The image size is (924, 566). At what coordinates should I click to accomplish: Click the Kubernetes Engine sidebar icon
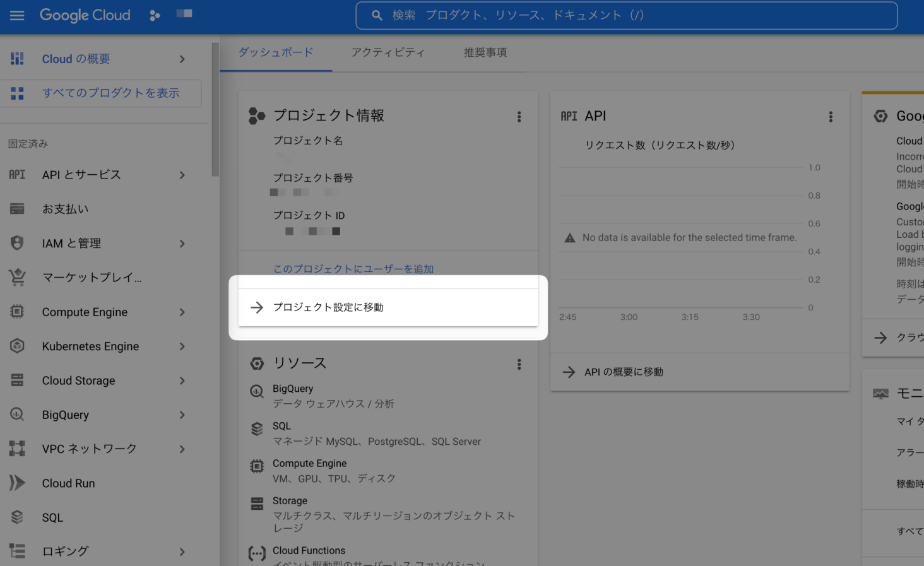tap(17, 346)
